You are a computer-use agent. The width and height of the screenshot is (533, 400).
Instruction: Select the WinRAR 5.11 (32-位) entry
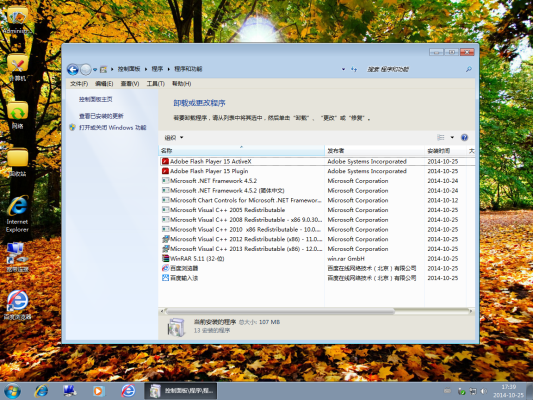[317, 259]
